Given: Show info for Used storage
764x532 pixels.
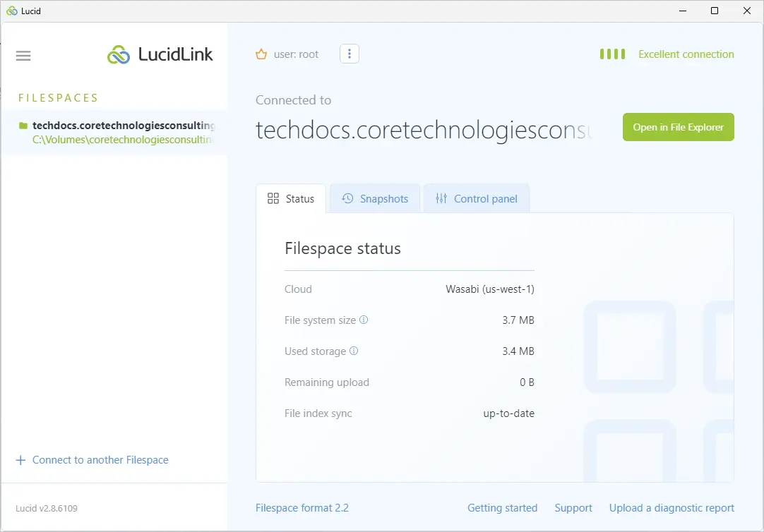Looking at the screenshot, I should 354,351.
